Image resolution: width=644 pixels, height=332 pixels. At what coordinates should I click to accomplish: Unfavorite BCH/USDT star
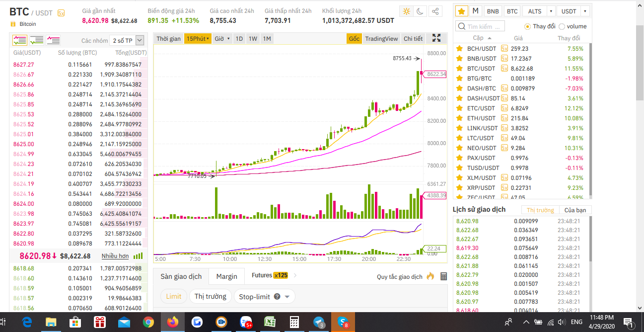pyautogui.click(x=459, y=49)
